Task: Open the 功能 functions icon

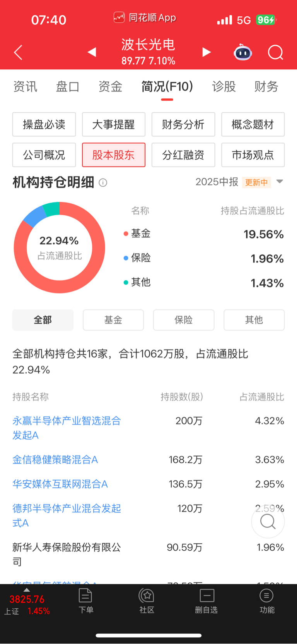Action: click(267, 601)
